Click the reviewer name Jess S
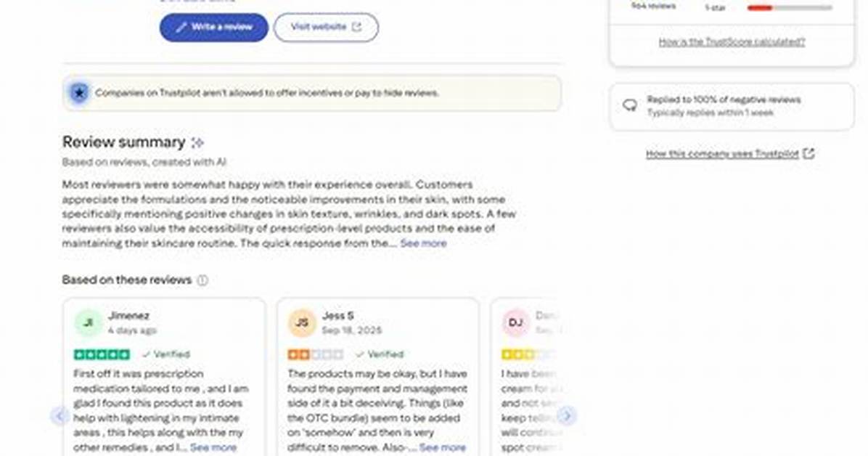 point(337,316)
